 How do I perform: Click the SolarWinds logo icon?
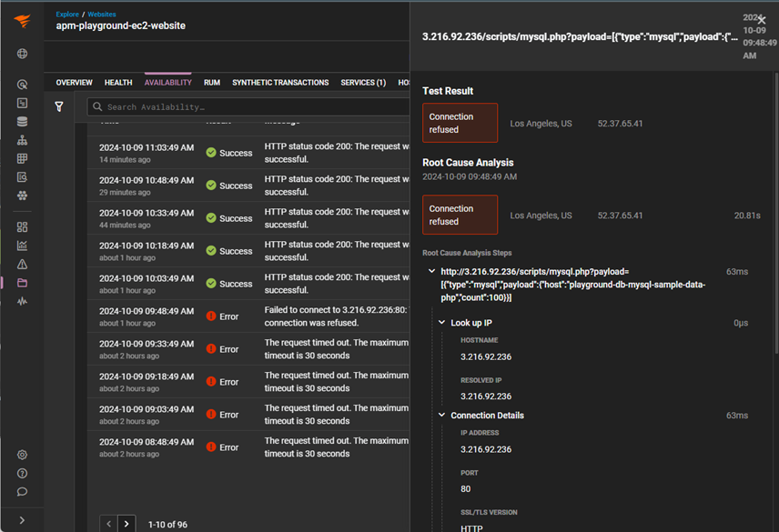(22, 21)
